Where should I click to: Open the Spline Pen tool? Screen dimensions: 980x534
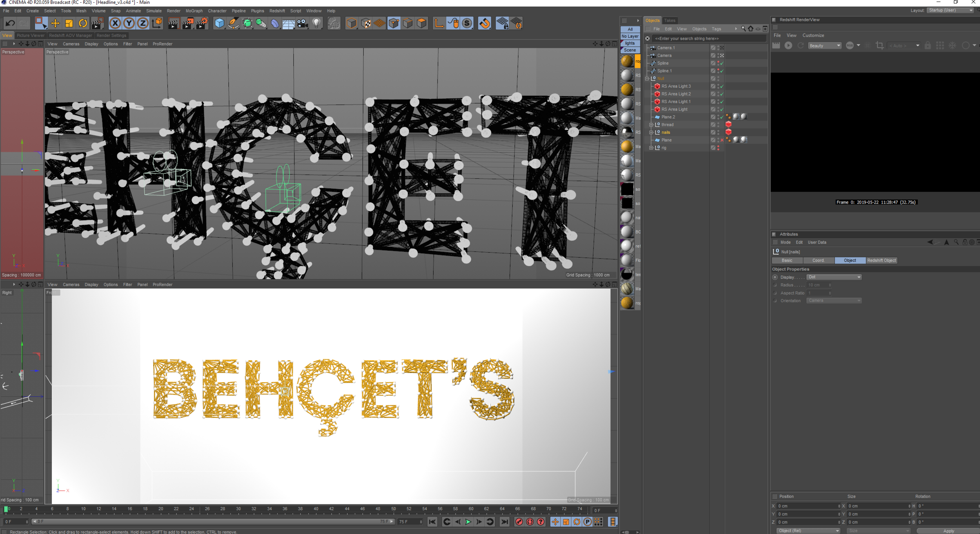pos(233,24)
